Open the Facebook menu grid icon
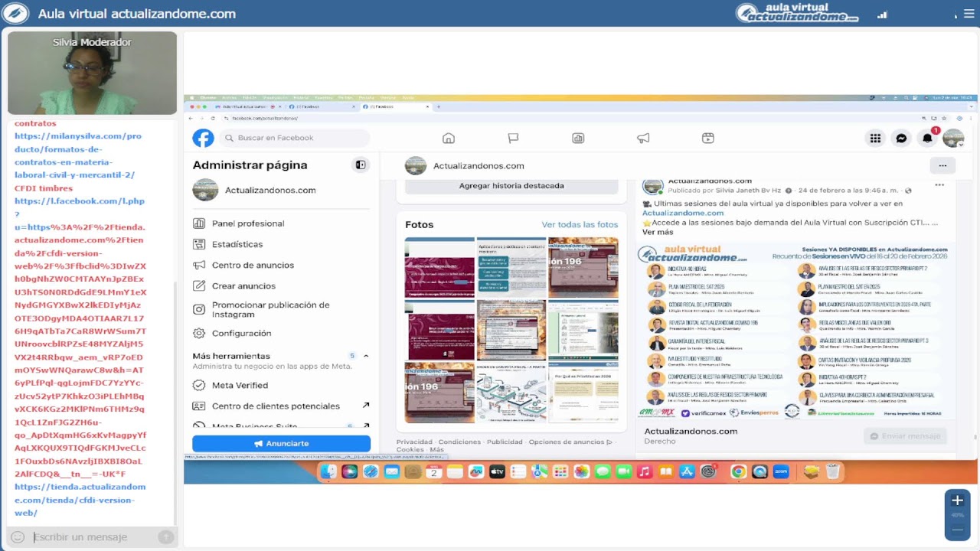The height and width of the screenshot is (551, 980). pyautogui.click(x=875, y=138)
